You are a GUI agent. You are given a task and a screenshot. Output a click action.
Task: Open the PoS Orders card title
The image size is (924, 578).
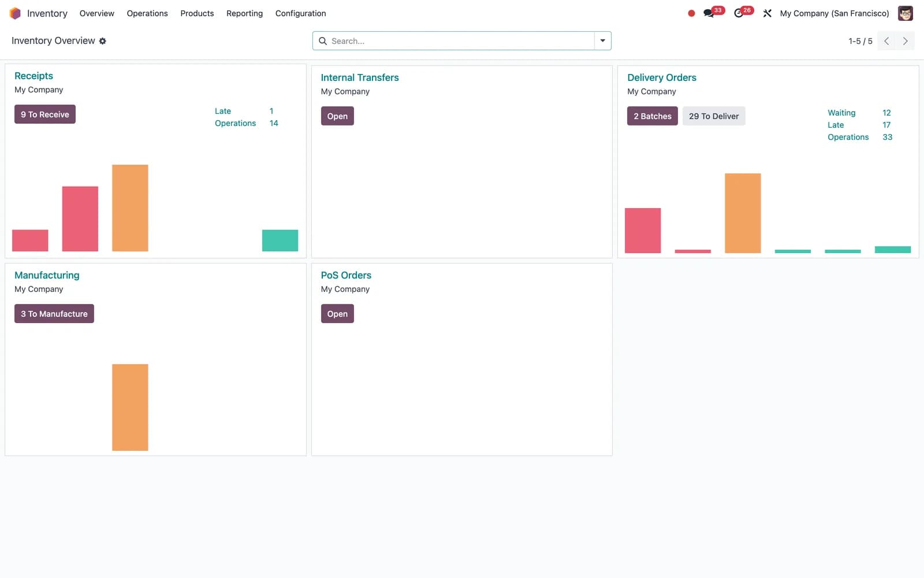click(x=346, y=275)
